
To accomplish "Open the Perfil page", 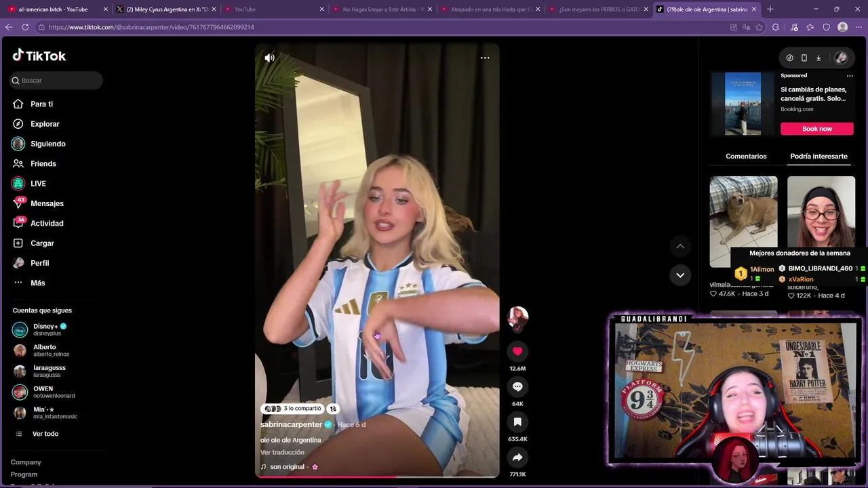I will 39,263.
